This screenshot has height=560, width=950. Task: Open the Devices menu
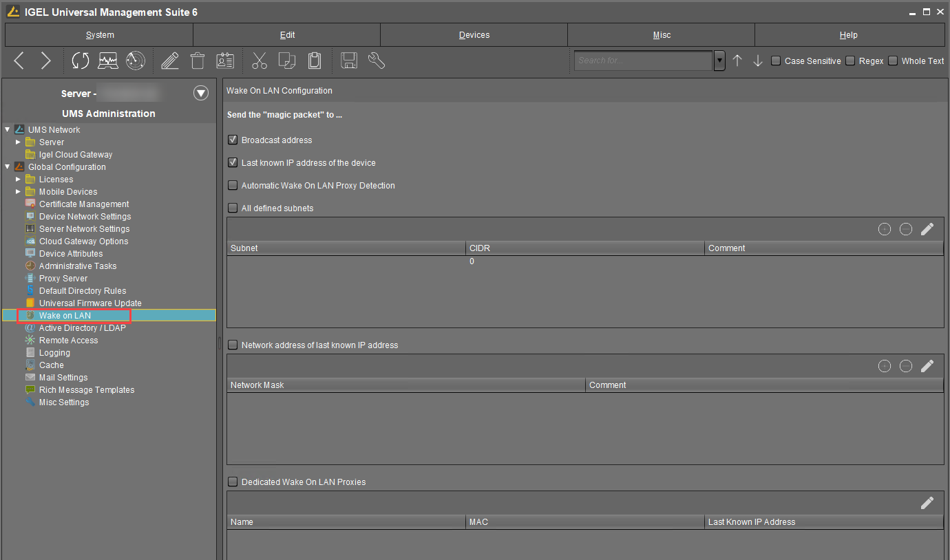[474, 34]
